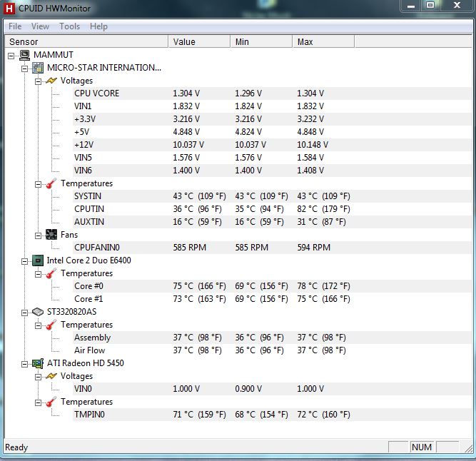Screen dimensions: 476x461
Task: Collapse the MAMMUT root node
Action: (11, 56)
